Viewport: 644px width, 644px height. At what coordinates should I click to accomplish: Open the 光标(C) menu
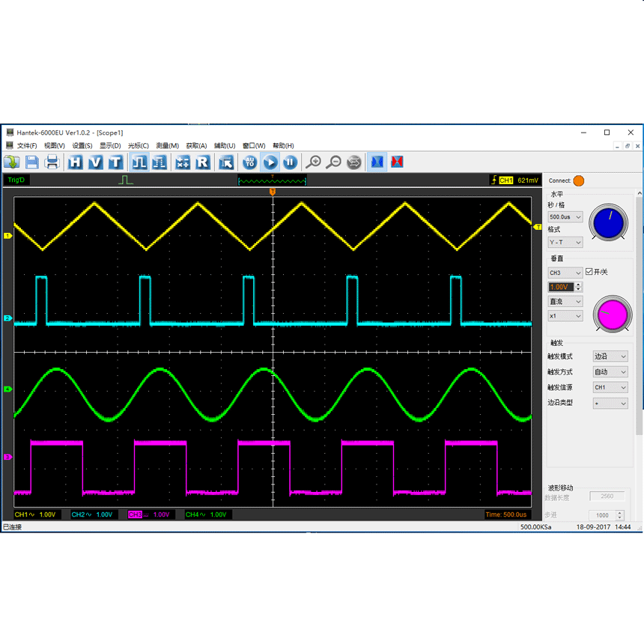(x=138, y=146)
